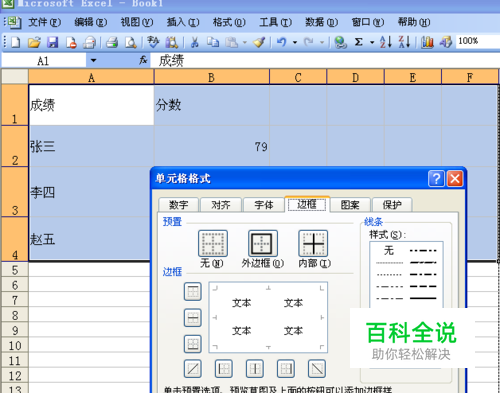Copy selection with the Copy icon
Viewport: 500px width, 393px height.
(213, 42)
